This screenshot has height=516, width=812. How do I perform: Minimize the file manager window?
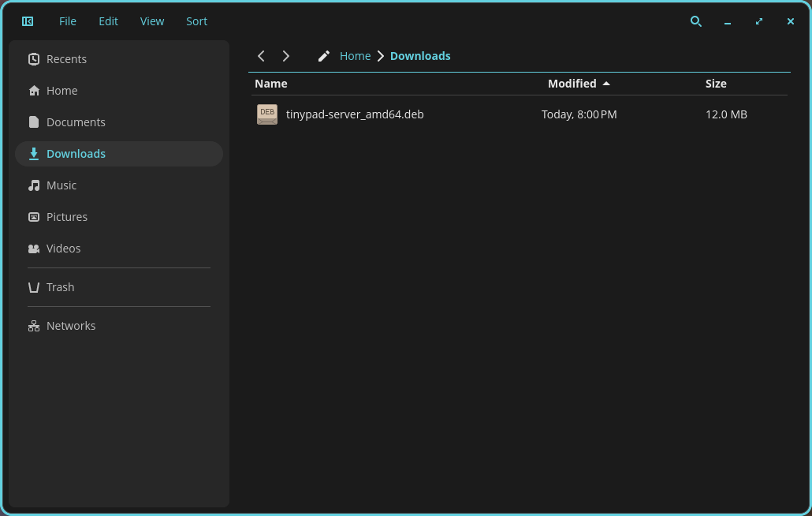tap(728, 22)
